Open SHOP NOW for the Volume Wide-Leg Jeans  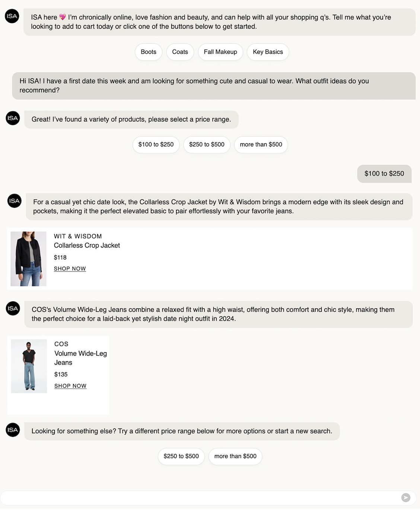click(x=70, y=386)
